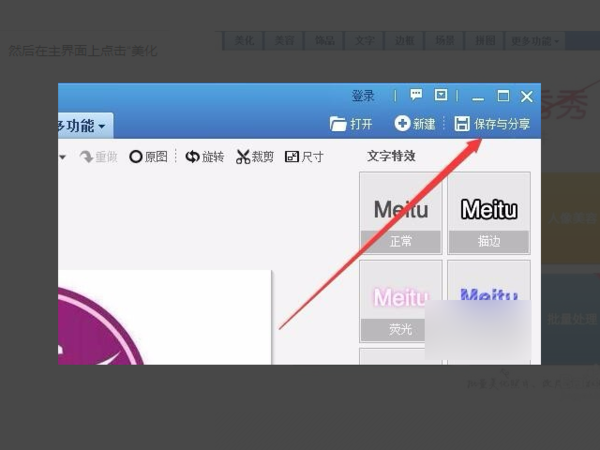Open 饰品 tab in background window
Viewport: 600px width, 450px height.
pos(324,41)
